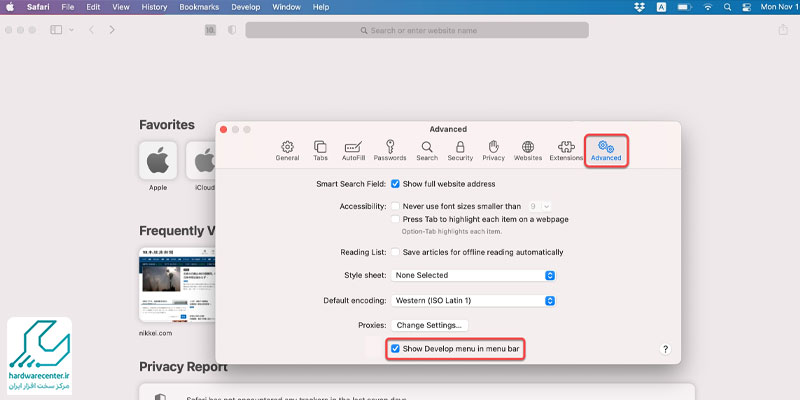Open the minimum font size dropdown

[540, 206]
